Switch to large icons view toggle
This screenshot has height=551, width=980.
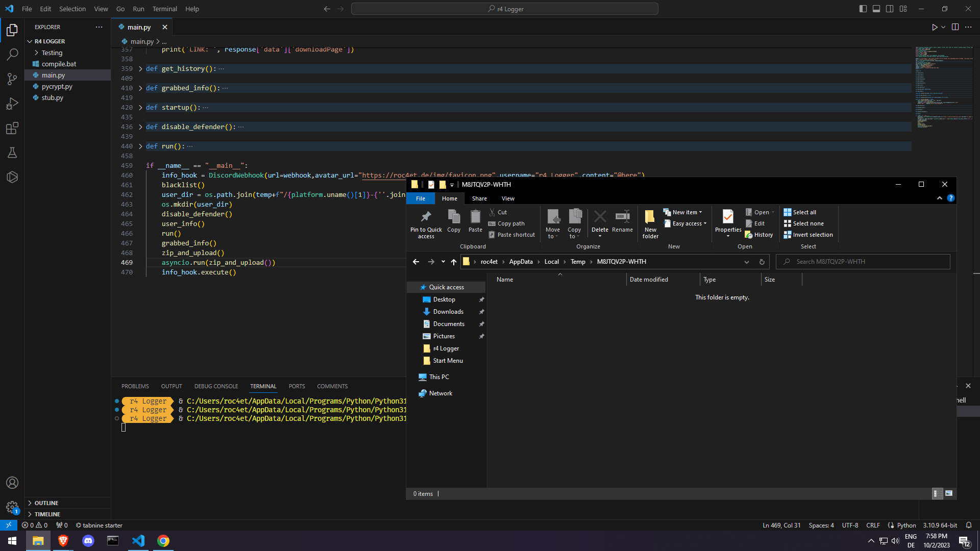point(949,493)
